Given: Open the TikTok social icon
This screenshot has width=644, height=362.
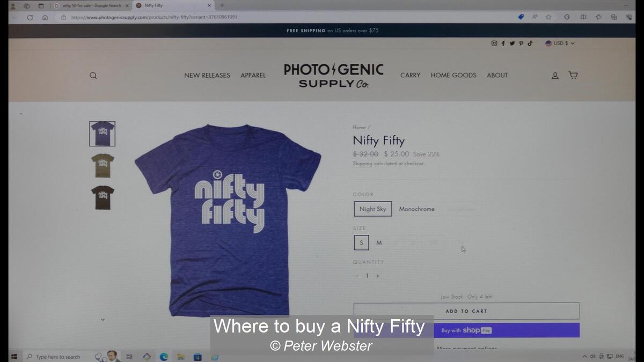Looking at the screenshot, I should (530, 43).
